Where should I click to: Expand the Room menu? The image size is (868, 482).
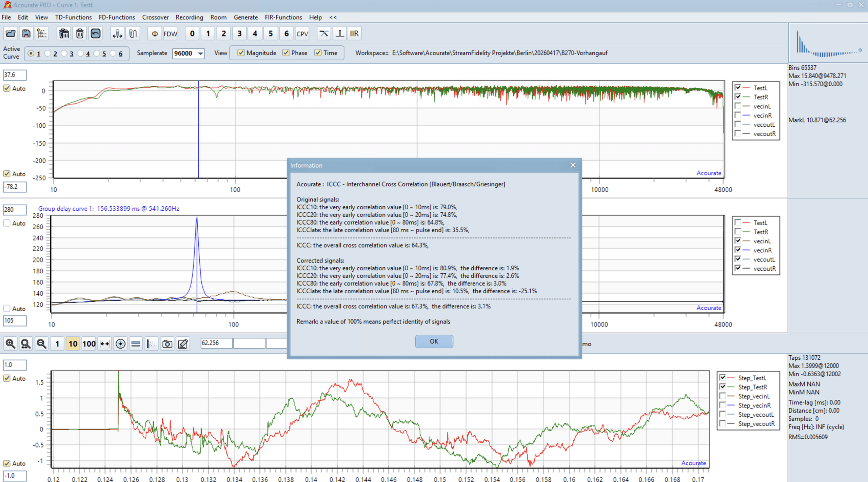218,17
